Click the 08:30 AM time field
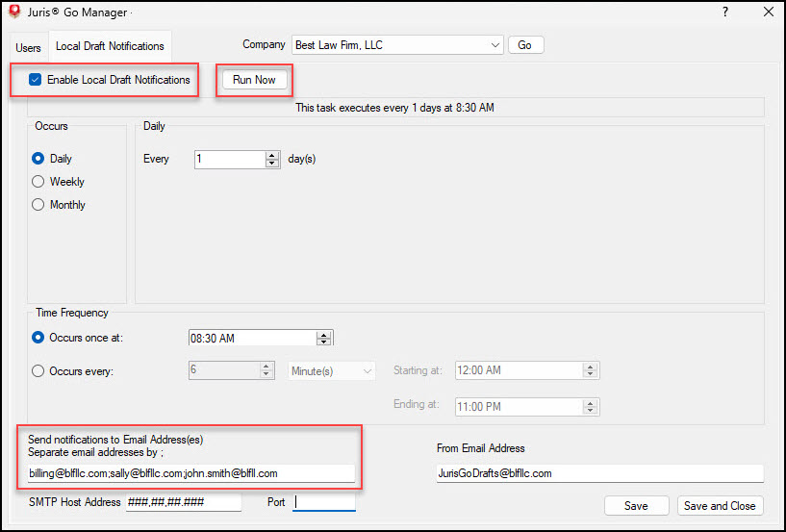 pos(253,338)
